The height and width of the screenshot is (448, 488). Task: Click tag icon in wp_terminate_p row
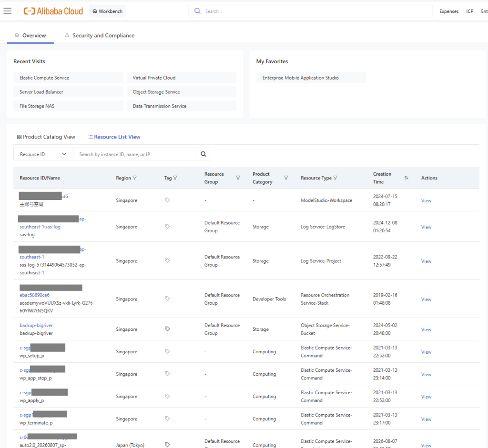tap(167, 418)
